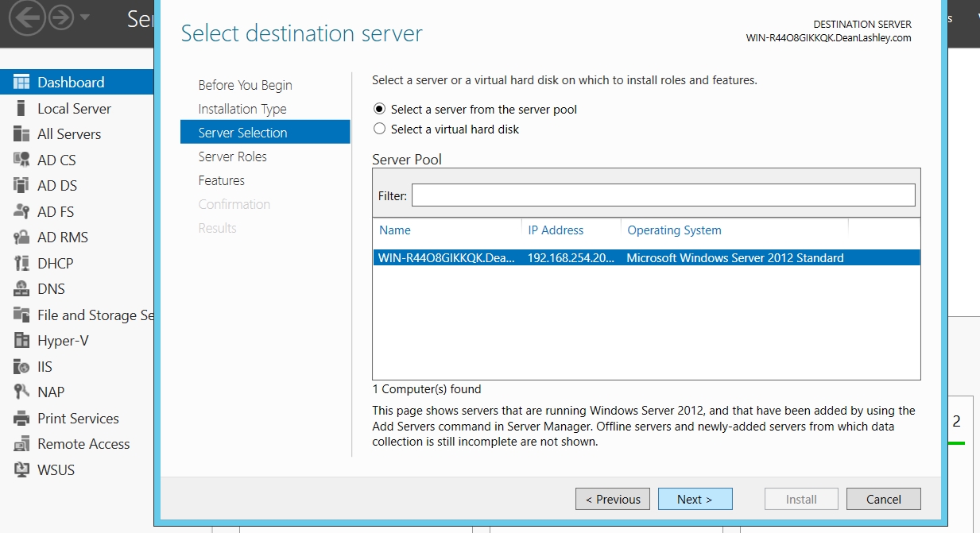The height and width of the screenshot is (533, 980).
Task: Open the AD CS role icon
Action: 21,160
